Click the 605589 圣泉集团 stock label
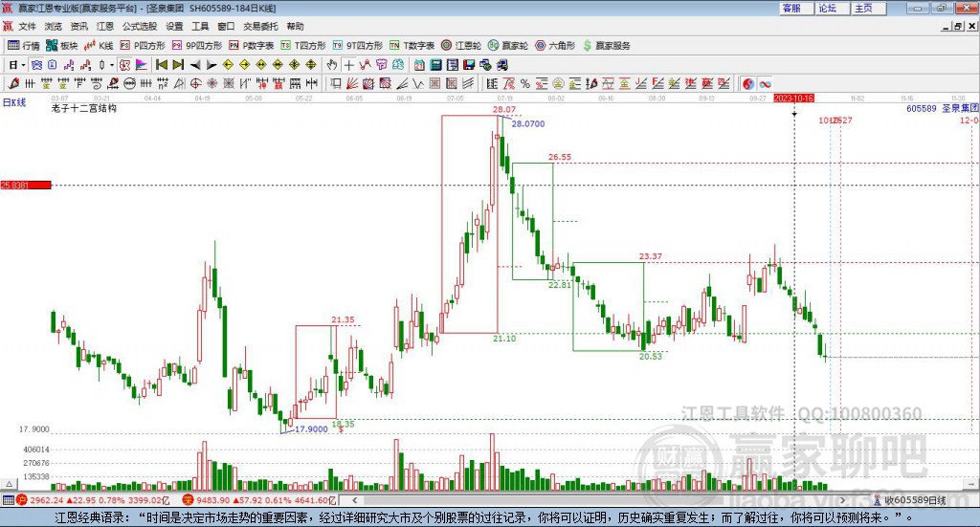980x527 pixels. point(943,109)
